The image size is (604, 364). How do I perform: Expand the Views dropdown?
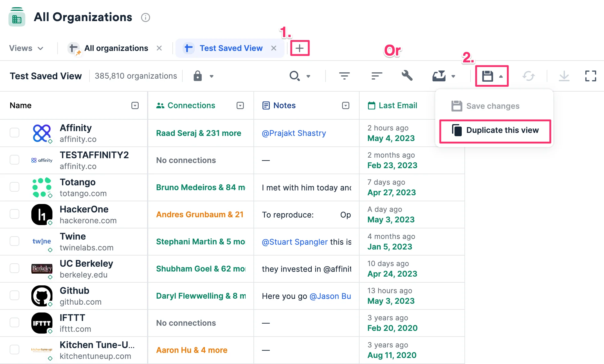pyautogui.click(x=27, y=48)
